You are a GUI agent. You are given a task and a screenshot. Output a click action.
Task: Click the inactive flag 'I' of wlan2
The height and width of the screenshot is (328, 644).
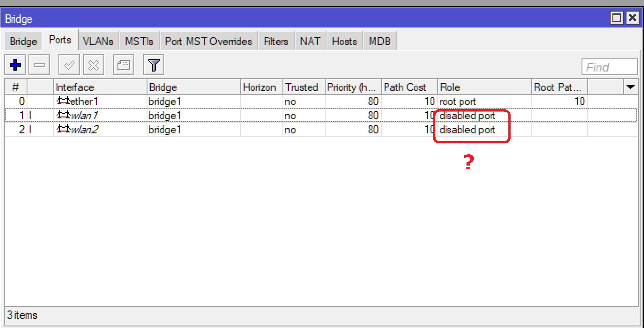[x=31, y=129]
